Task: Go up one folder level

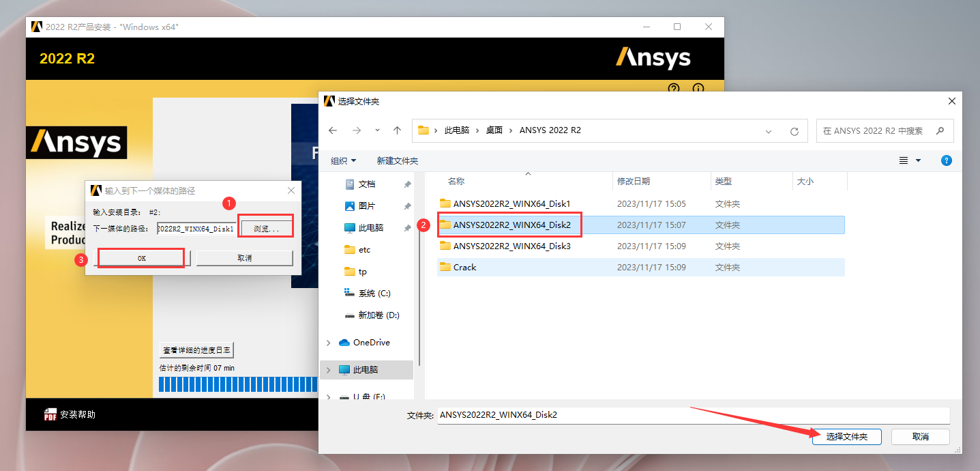Action: [397, 130]
